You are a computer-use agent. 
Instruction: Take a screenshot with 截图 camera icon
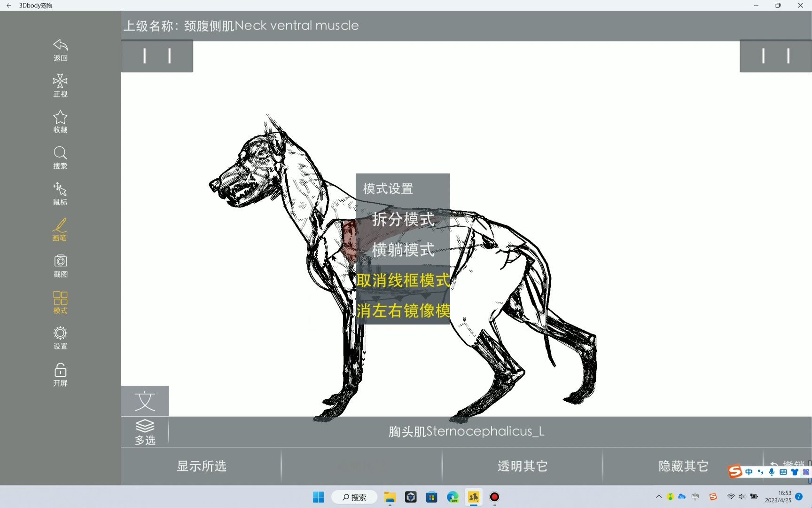pyautogui.click(x=60, y=266)
